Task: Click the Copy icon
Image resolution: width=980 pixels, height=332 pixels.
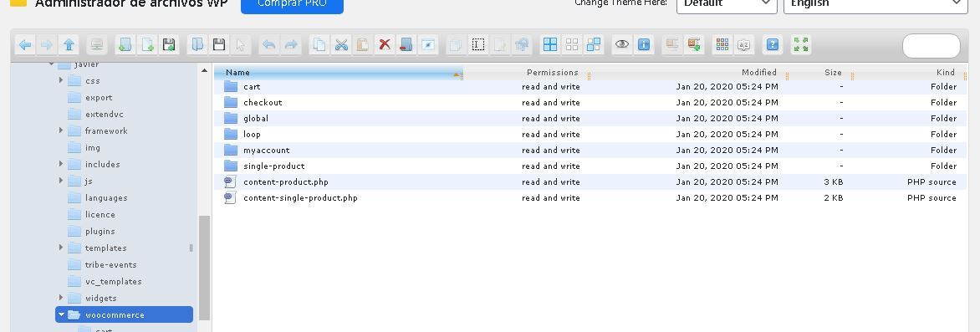Action: click(319, 45)
